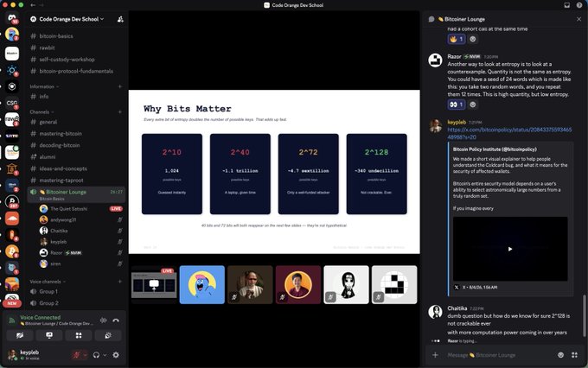The image size is (588, 368).
Task: Open the help question mark icon
Action: (579, 5)
